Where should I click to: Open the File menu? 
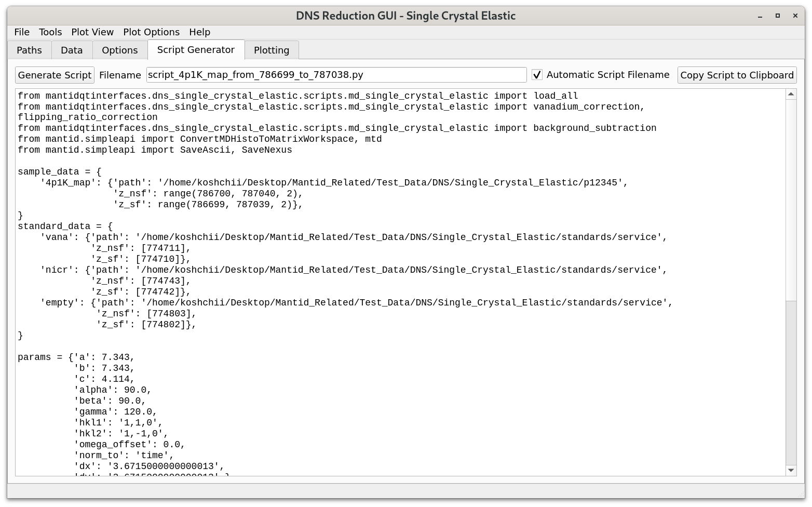point(22,32)
